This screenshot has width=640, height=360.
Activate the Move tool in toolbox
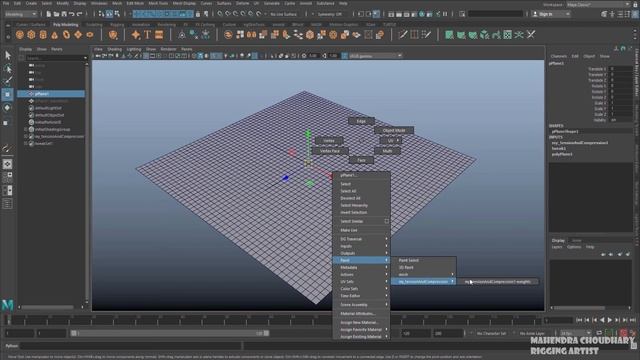coord(8,94)
